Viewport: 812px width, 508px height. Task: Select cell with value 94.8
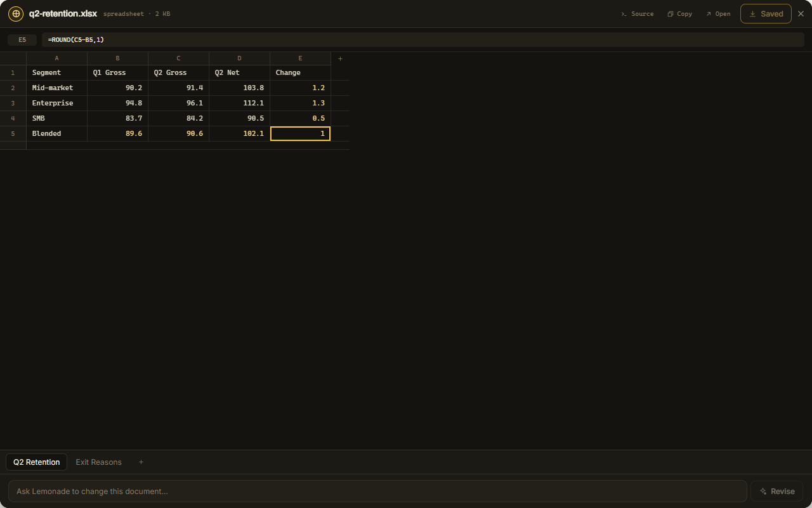click(x=117, y=103)
